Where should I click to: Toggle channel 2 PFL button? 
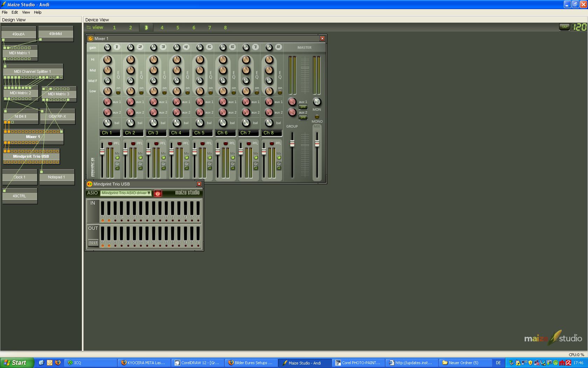(x=133, y=143)
